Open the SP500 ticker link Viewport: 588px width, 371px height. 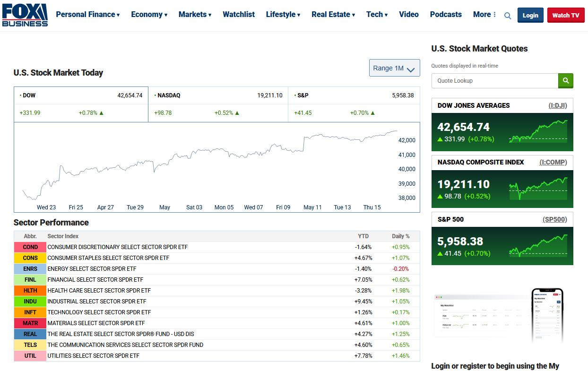554,219
